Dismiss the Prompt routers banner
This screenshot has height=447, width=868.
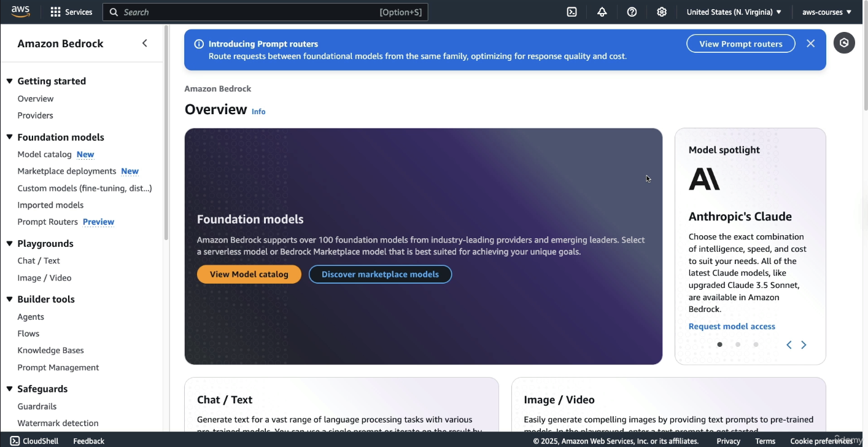[x=811, y=44]
